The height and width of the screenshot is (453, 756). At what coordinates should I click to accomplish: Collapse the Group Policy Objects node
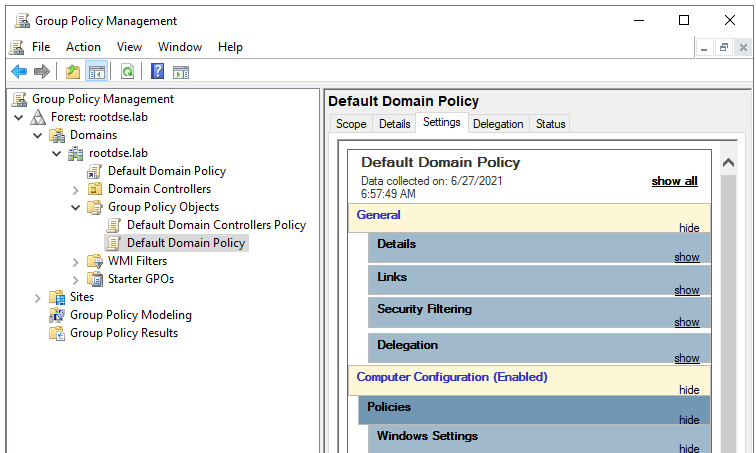pyautogui.click(x=76, y=208)
